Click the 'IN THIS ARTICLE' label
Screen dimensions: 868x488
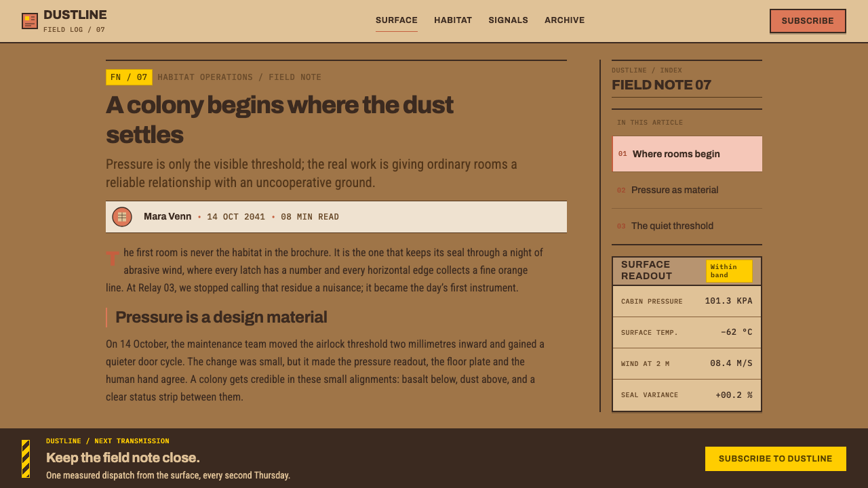coord(650,123)
